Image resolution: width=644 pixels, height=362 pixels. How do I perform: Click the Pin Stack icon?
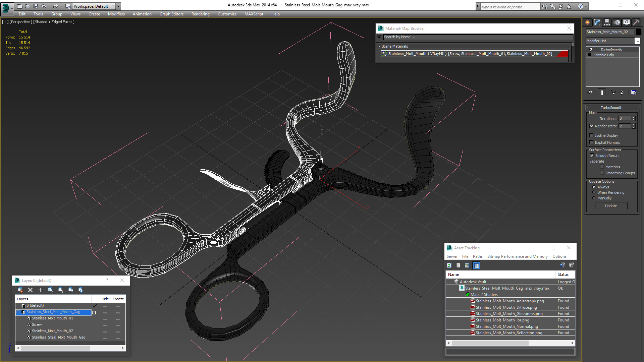590,93
